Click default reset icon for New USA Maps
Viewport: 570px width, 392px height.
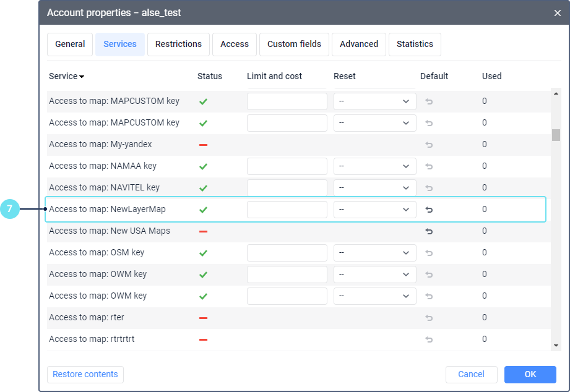click(429, 231)
